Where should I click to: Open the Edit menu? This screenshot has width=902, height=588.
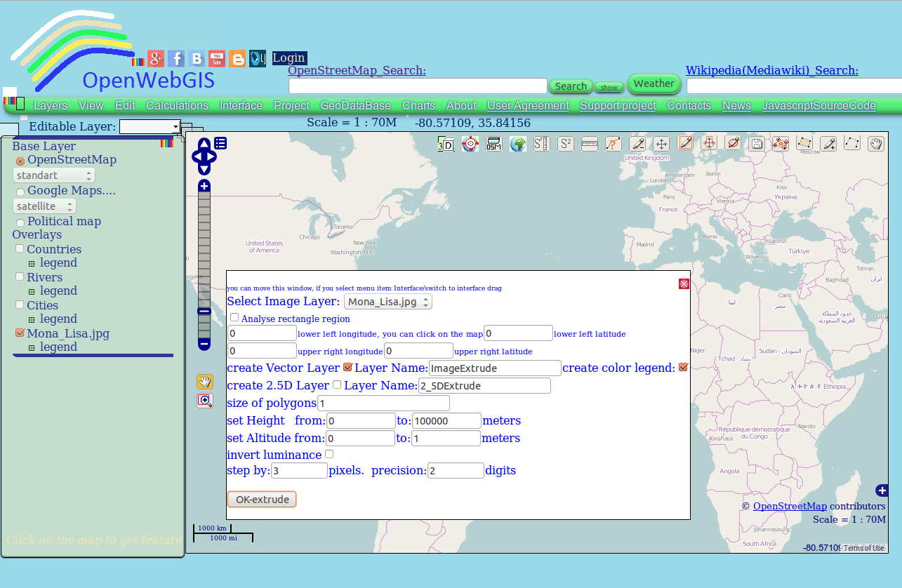click(125, 105)
